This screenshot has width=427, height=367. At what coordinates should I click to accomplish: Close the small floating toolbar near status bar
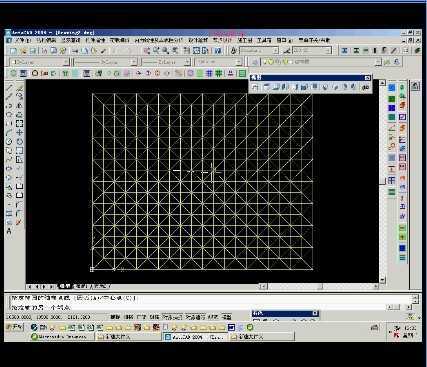tap(315, 314)
